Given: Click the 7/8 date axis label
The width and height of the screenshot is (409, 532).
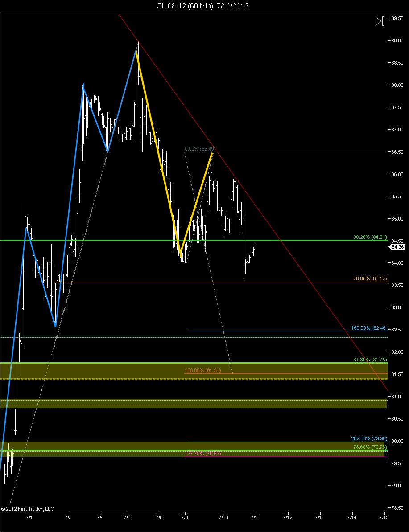Looking at the screenshot, I should point(185,517).
